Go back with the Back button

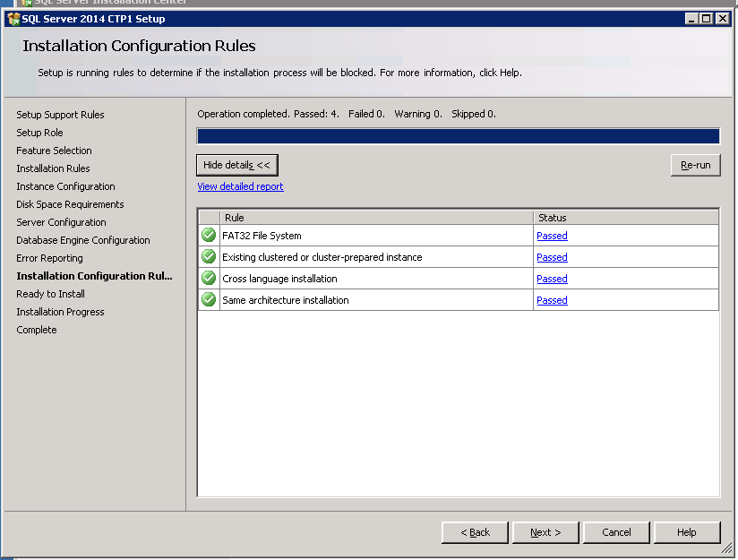click(x=475, y=532)
